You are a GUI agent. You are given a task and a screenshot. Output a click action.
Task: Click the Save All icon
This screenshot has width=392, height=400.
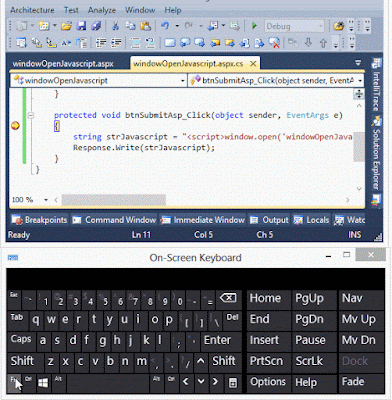(x=96, y=26)
